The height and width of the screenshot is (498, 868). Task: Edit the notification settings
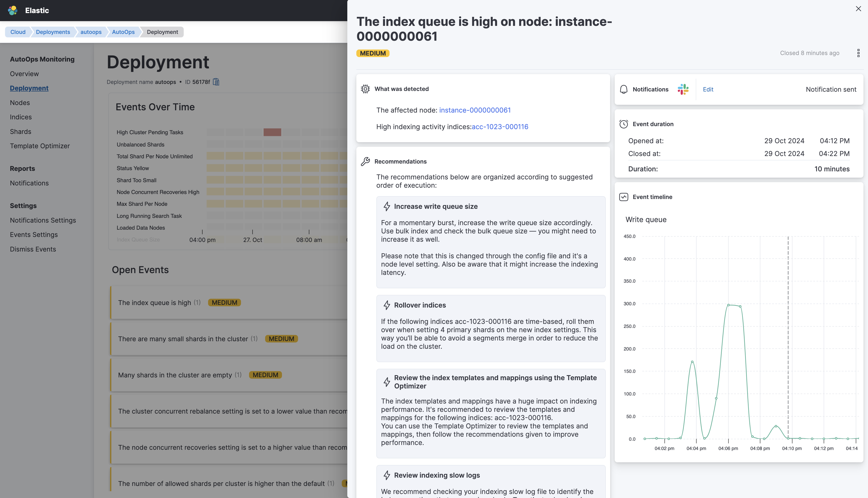pyautogui.click(x=708, y=89)
